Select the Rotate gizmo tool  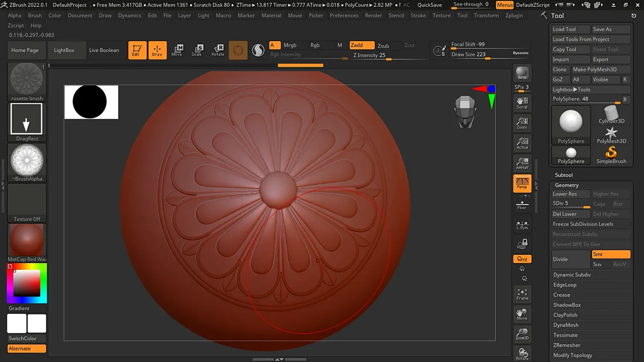pyautogui.click(x=218, y=50)
